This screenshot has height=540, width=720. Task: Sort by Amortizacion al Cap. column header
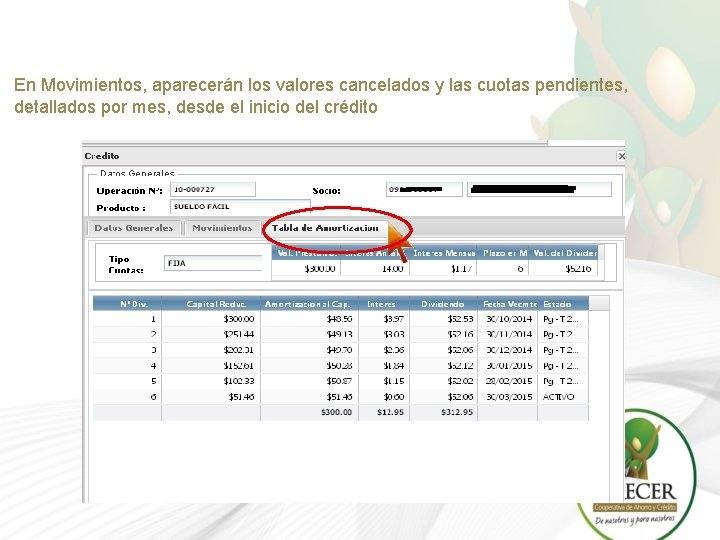click(x=309, y=304)
